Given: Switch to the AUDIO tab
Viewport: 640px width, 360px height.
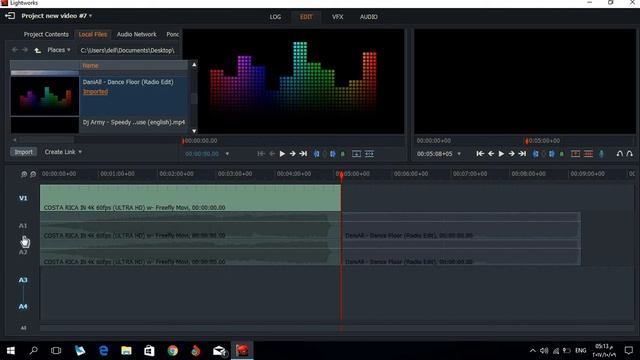Looking at the screenshot, I should click(x=369, y=17).
